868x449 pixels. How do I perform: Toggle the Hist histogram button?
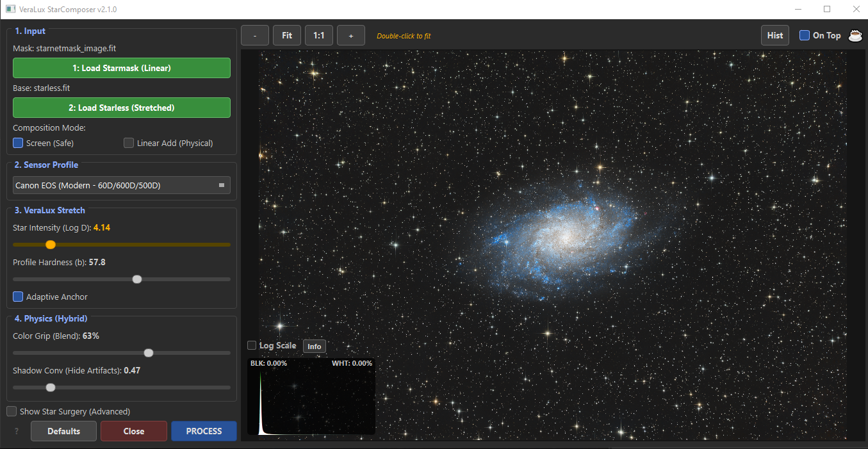click(775, 36)
